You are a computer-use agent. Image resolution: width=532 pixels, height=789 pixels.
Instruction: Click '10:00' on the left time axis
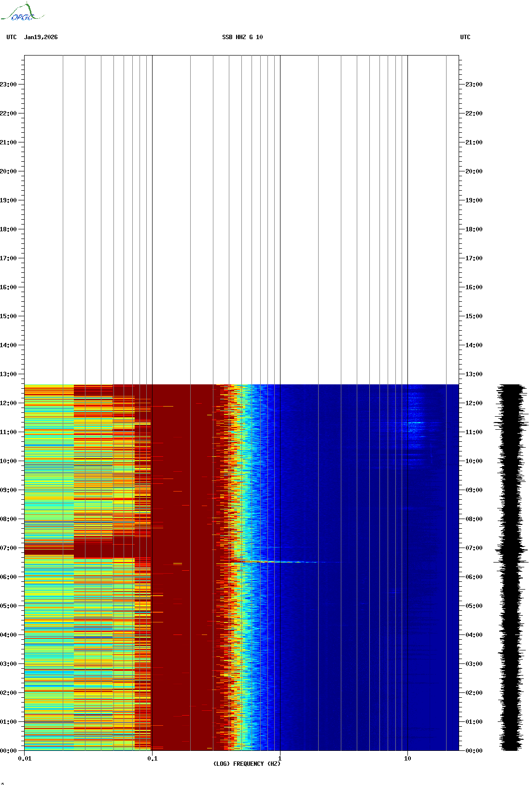pos(8,461)
